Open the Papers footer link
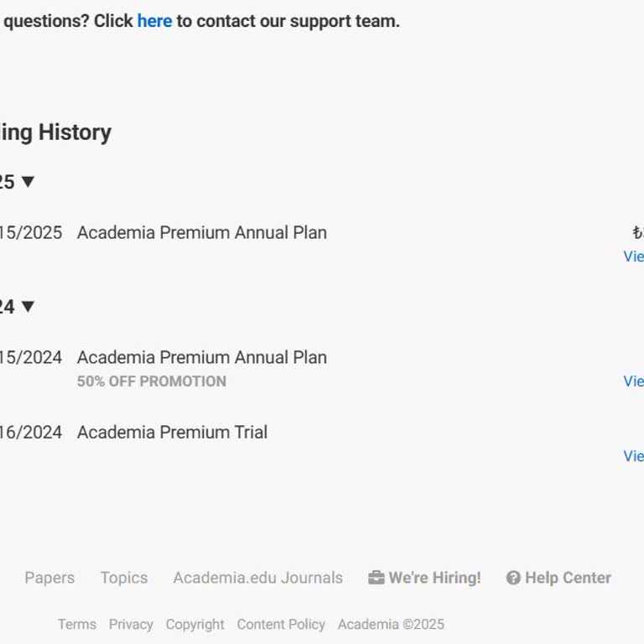This screenshot has height=644, width=644. (x=49, y=578)
